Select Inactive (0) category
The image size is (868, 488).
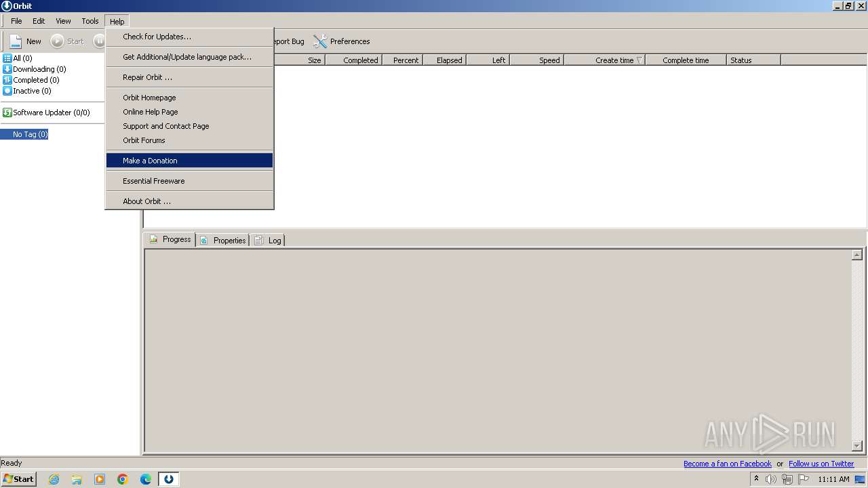[x=27, y=91]
